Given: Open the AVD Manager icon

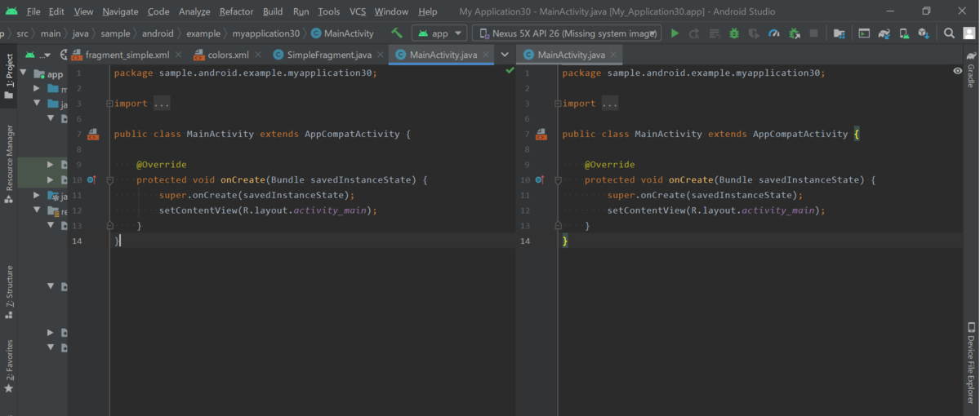Looking at the screenshot, I should point(904,33).
